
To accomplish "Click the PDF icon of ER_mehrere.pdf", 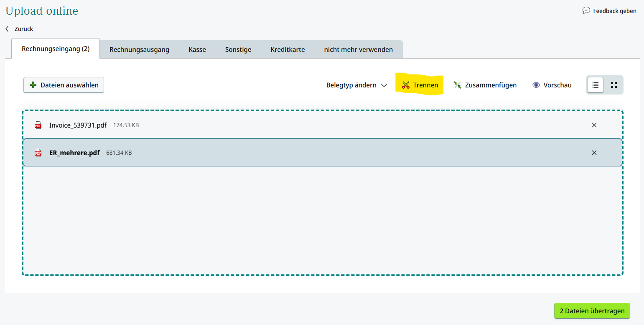I will [38, 153].
